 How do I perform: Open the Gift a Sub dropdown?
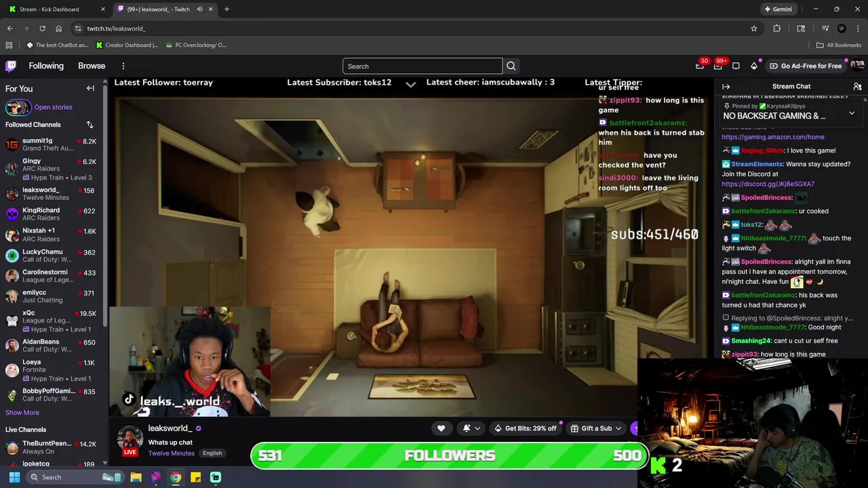(x=595, y=428)
